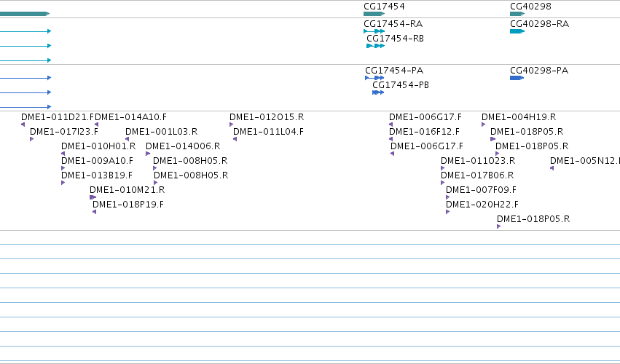Screen dimensions: 620x364
Task: Click the CG40298 gene label
Action: click(530, 7)
